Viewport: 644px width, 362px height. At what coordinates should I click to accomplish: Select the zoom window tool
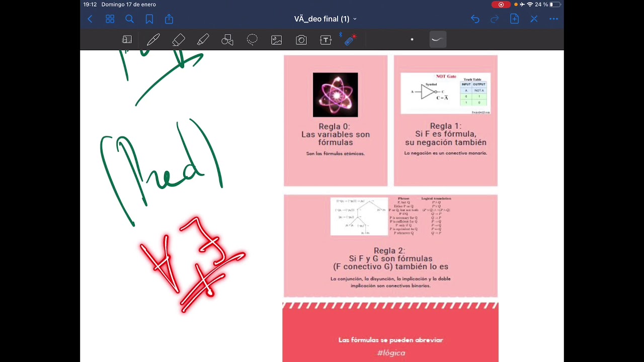[x=127, y=40]
